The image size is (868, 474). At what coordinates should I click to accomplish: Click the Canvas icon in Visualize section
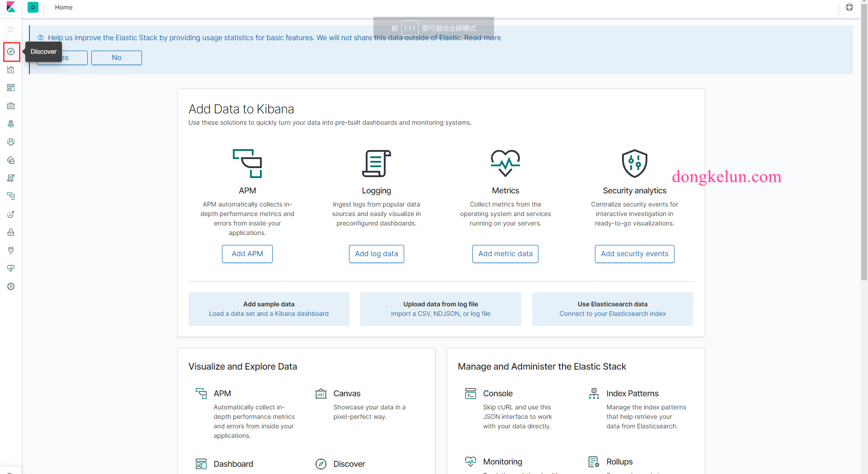[x=321, y=394]
